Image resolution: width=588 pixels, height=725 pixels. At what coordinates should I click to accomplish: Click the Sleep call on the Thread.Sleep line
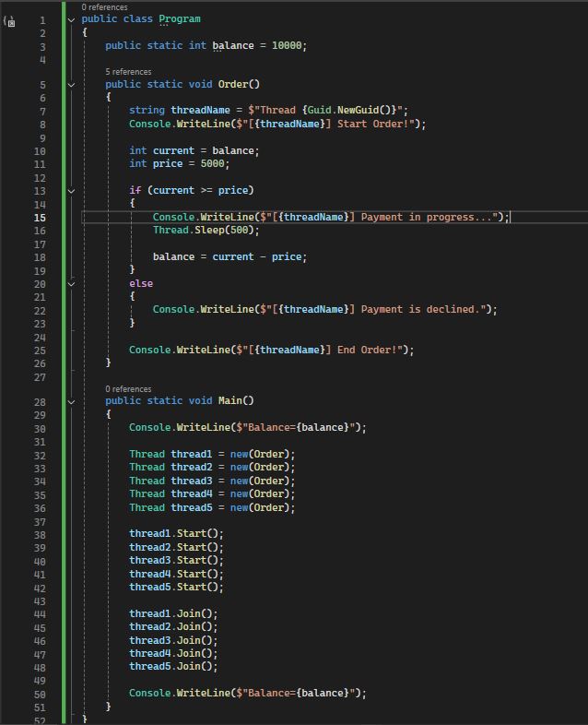[210, 231]
